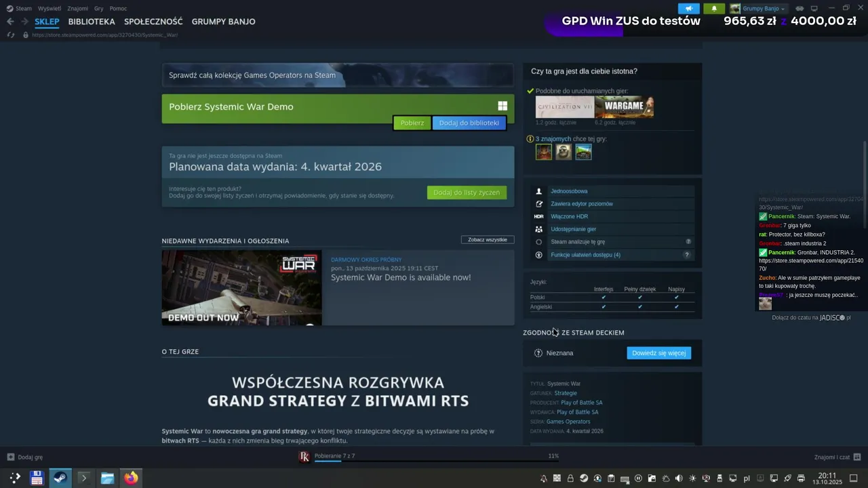
Task: Click help icon beside Funkcje ułatwień dostępu
Action: pos(686,255)
